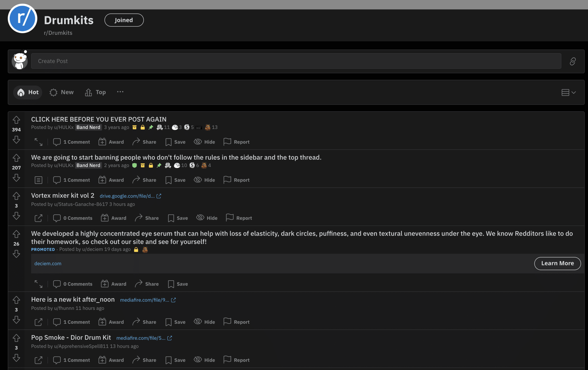Open the CLICK HERE BEFORE YOU EVER POST AGAIN title
The image size is (588, 370).
click(x=99, y=119)
